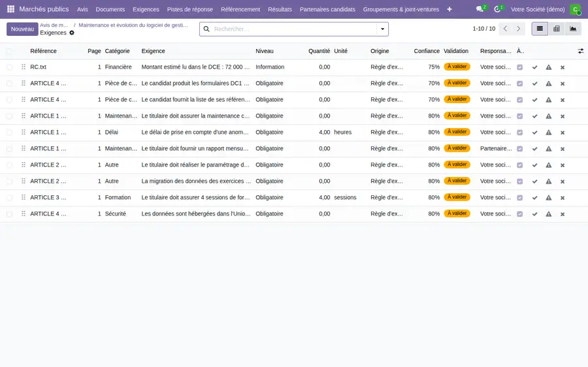Open Groupements & joint-ventures menu
This screenshot has width=588, height=367.
(401, 9)
